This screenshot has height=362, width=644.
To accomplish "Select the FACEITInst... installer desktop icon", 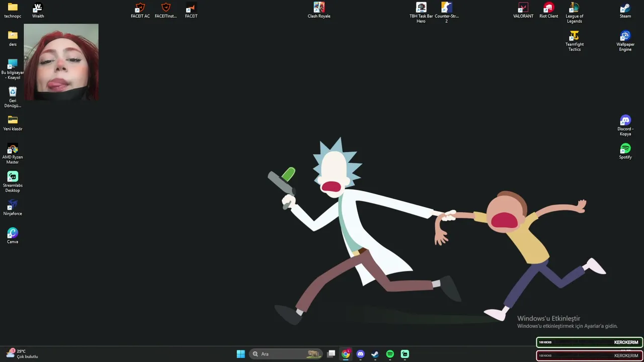I will coord(166,10).
